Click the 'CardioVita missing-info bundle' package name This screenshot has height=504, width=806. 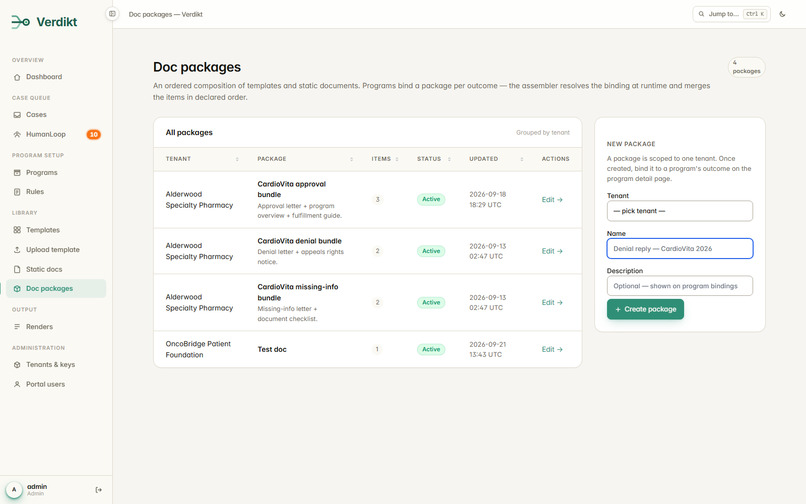(298, 292)
